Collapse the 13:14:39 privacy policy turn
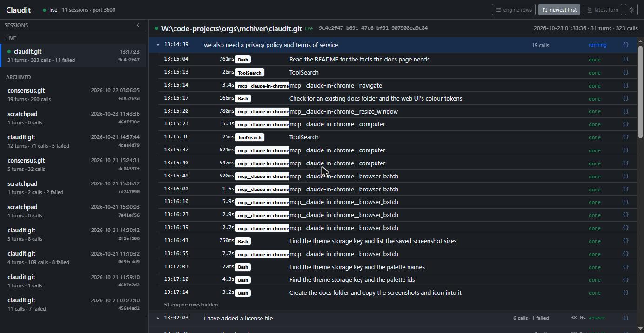 coord(158,45)
